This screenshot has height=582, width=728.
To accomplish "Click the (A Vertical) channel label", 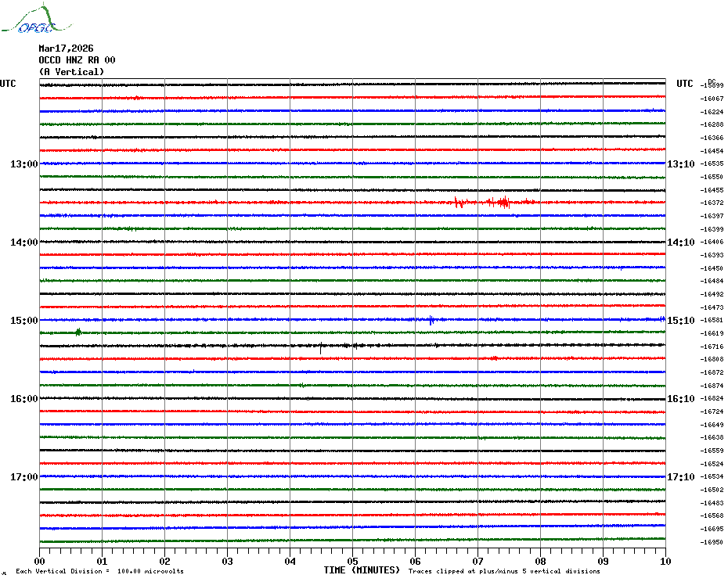I will pyautogui.click(x=71, y=72).
